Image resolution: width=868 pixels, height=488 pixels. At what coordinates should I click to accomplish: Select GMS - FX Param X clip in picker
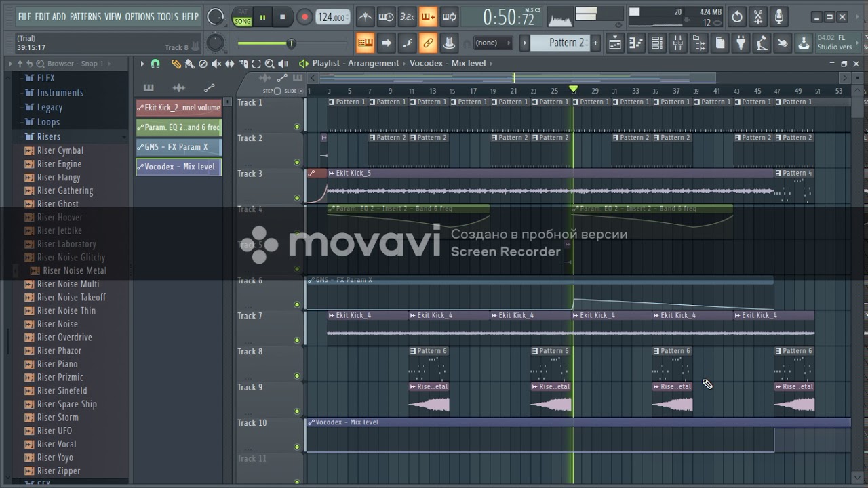179,147
